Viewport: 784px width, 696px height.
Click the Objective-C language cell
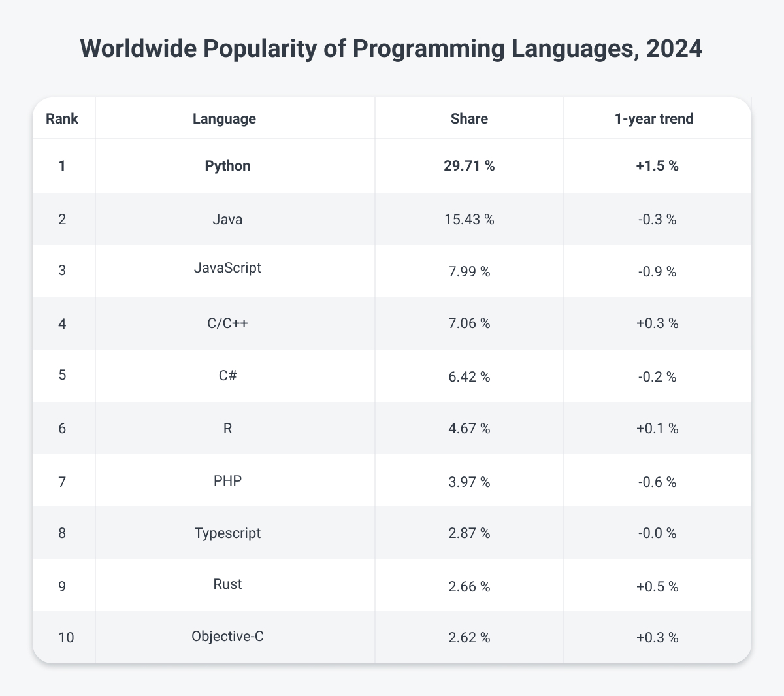(x=227, y=637)
